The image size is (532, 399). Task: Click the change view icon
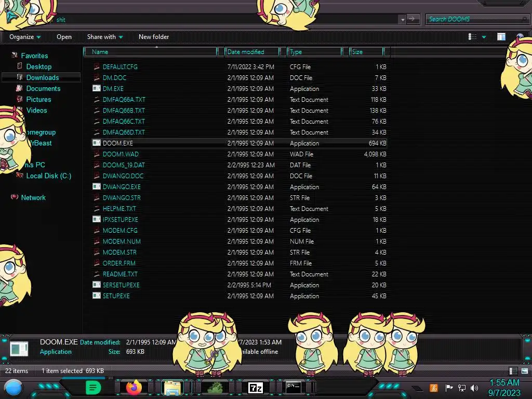tap(472, 37)
